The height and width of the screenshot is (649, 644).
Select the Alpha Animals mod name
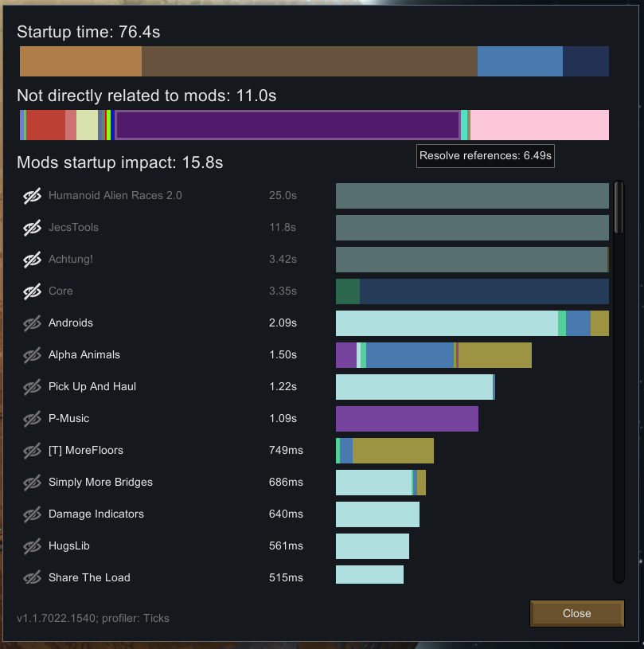[x=84, y=354]
